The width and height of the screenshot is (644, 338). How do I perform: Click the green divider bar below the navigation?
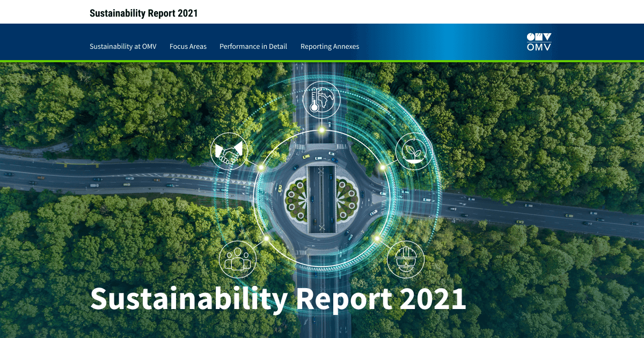322,60
